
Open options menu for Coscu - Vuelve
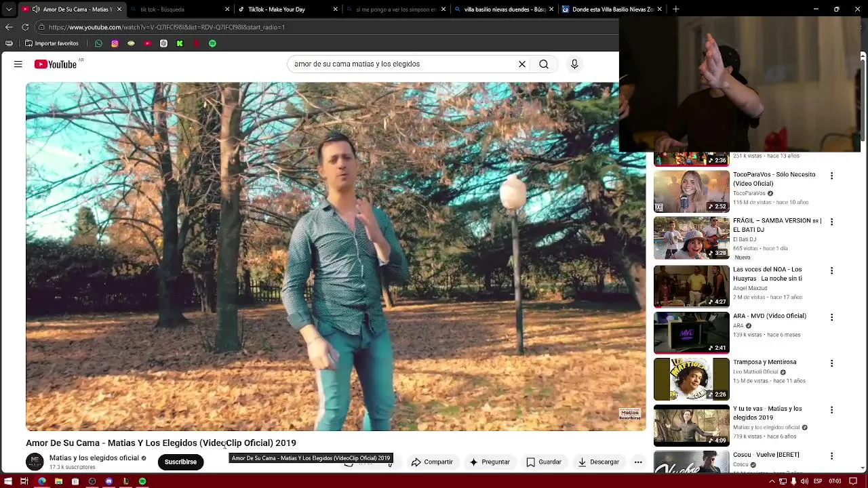[x=831, y=456]
